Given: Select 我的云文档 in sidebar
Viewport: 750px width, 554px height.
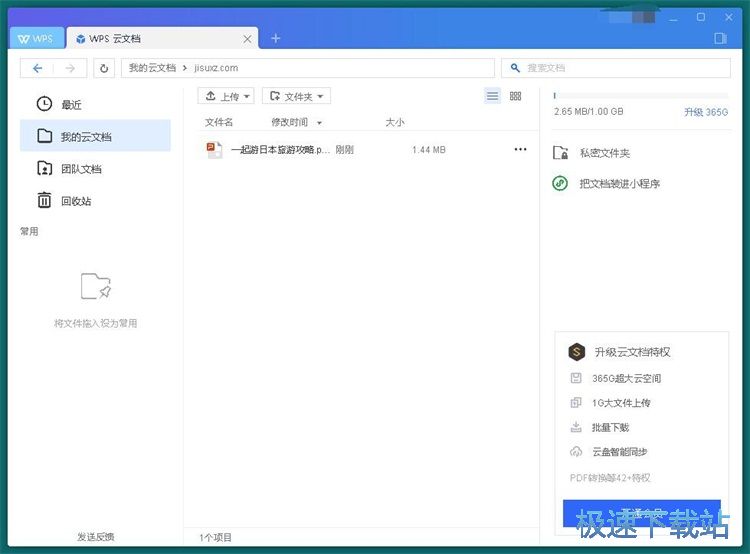Looking at the screenshot, I should pos(95,136).
